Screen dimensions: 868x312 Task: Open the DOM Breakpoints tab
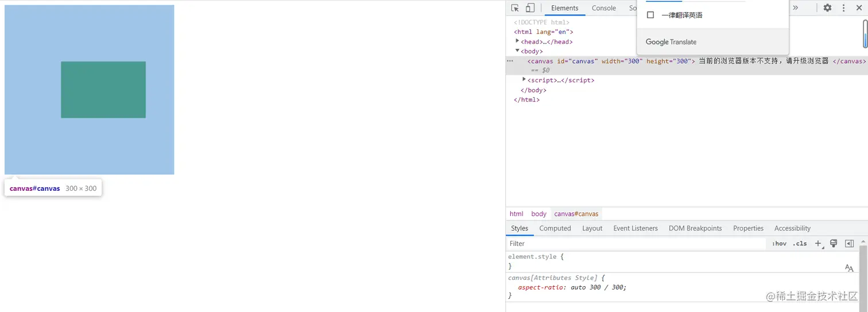tap(695, 228)
